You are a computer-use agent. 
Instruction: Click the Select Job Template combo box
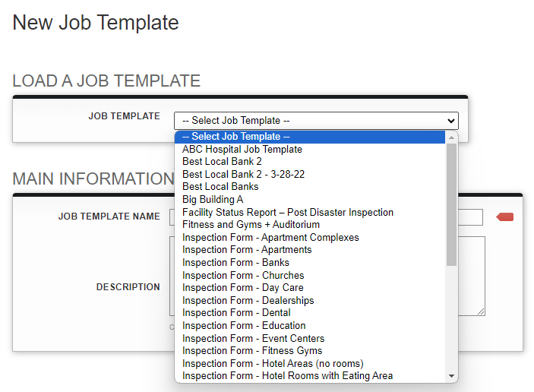coord(316,121)
